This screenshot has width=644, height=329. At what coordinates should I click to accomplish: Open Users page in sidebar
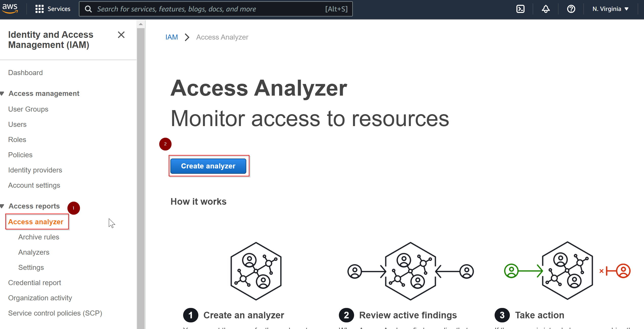[x=17, y=125]
